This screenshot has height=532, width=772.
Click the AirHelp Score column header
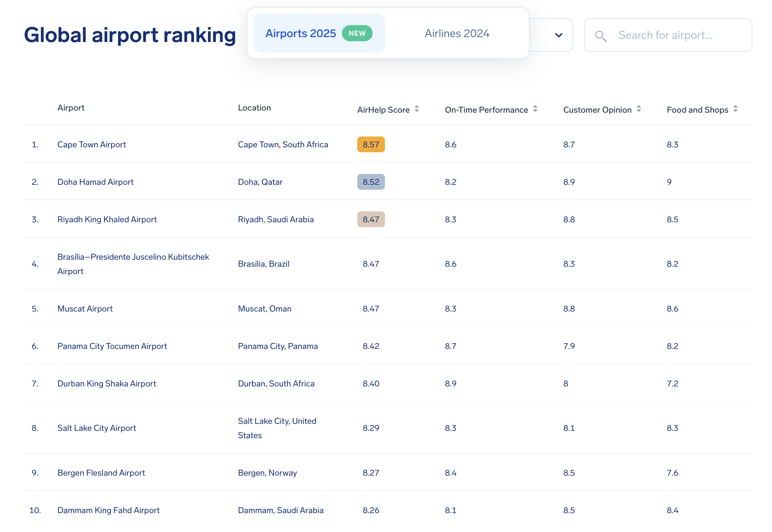383,110
